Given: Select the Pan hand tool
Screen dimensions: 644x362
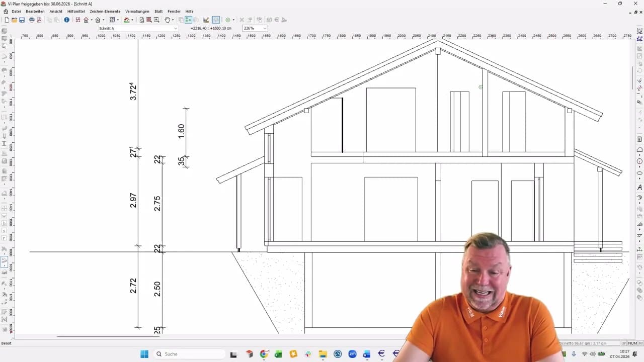Looking at the screenshot, I should (x=167, y=20).
